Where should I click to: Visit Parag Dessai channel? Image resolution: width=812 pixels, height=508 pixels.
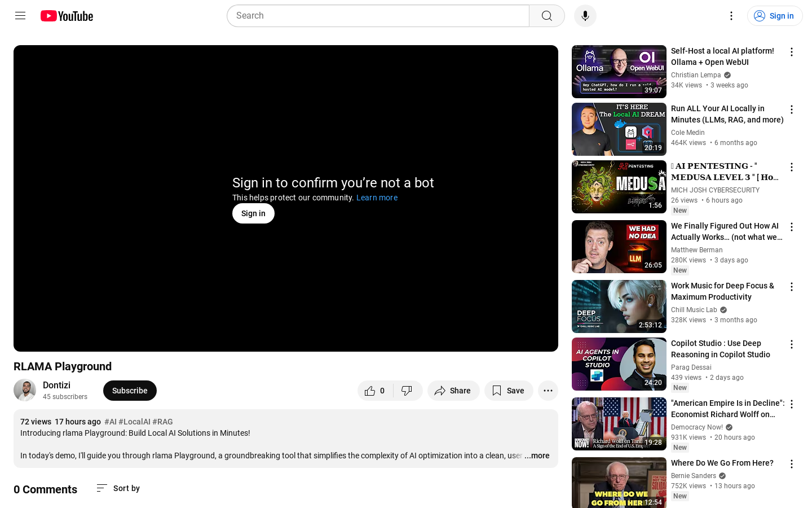[691, 367]
